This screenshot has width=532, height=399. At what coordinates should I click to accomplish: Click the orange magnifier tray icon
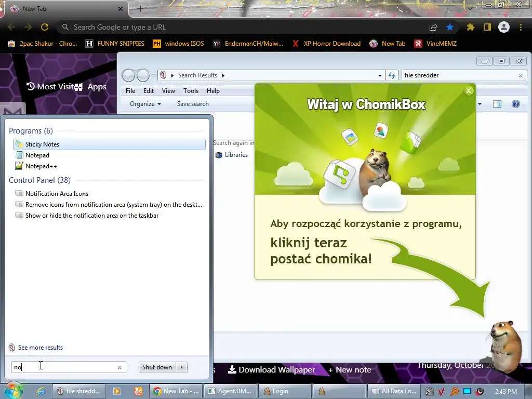point(454,392)
